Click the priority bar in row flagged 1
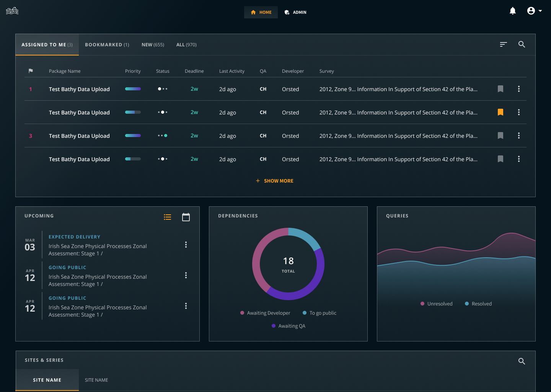The height and width of the screenshot is (392, 551). 133,89
